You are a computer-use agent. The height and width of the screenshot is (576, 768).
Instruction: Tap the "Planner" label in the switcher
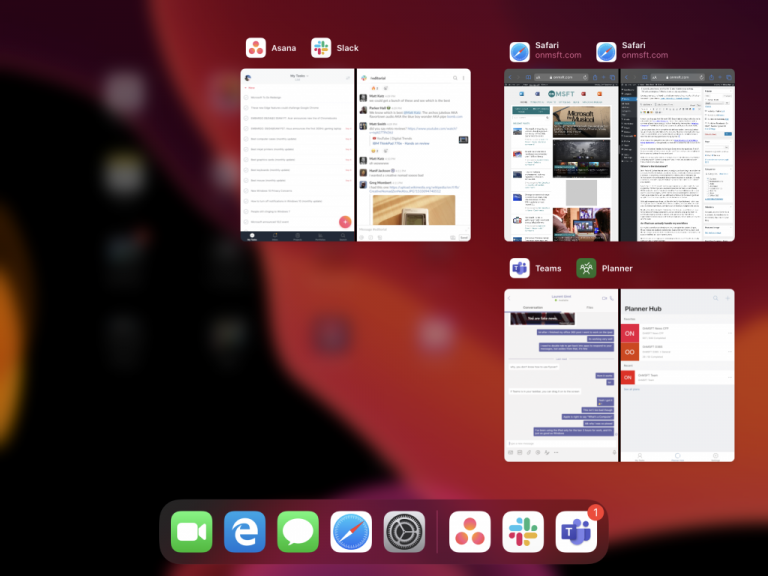point(617,268)
